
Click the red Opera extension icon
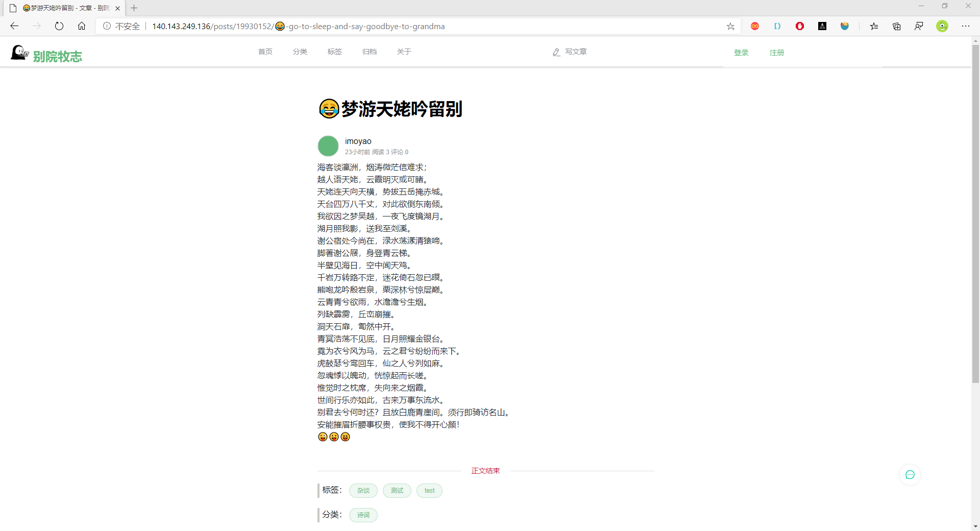point(800,26)
